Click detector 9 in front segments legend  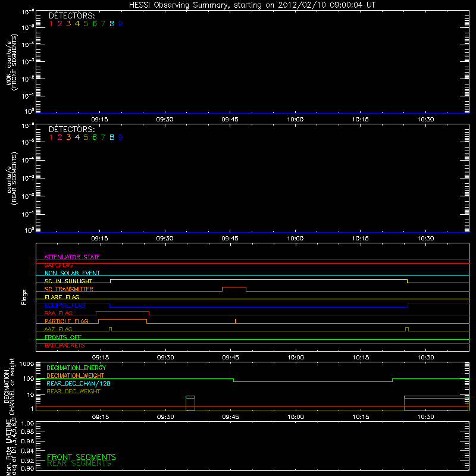click(121, 24)
